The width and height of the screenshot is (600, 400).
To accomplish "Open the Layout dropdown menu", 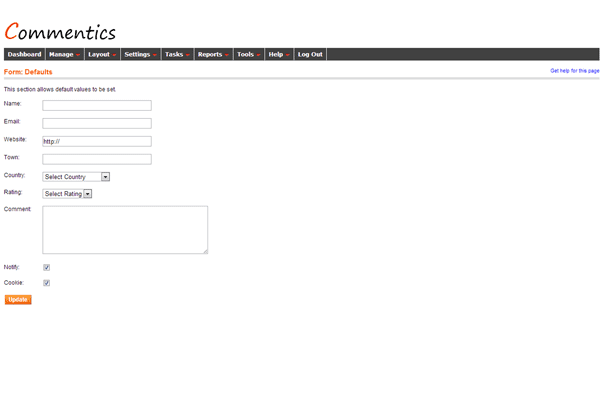I will (102, 54).
